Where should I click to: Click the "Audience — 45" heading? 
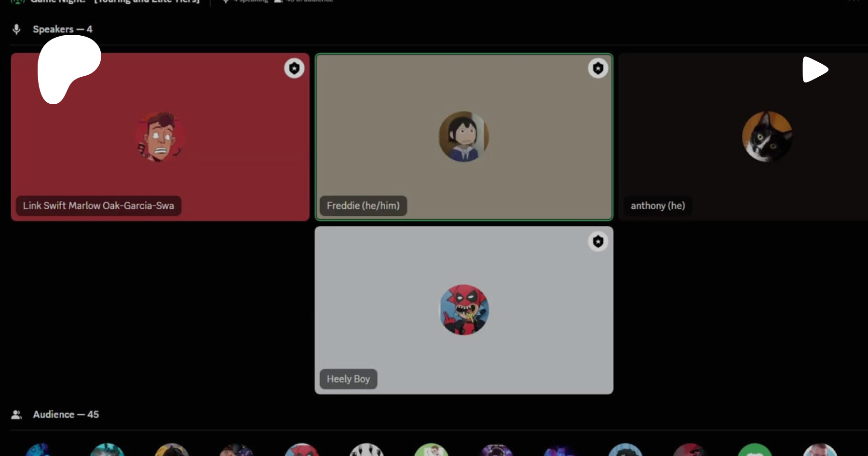tap(66, 415)
